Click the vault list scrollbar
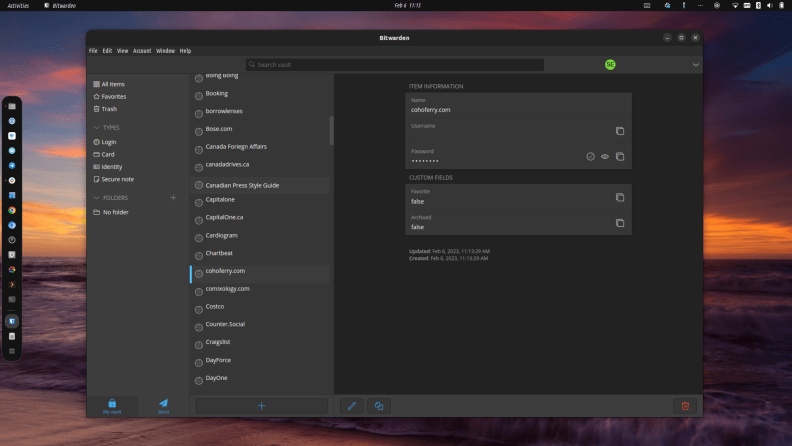Screen dimensions: 792x446 (331, 130)
